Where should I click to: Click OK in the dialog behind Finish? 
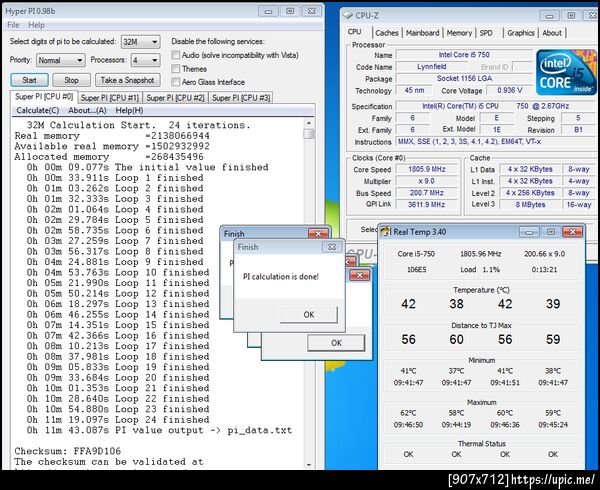(x=336, y=343)
